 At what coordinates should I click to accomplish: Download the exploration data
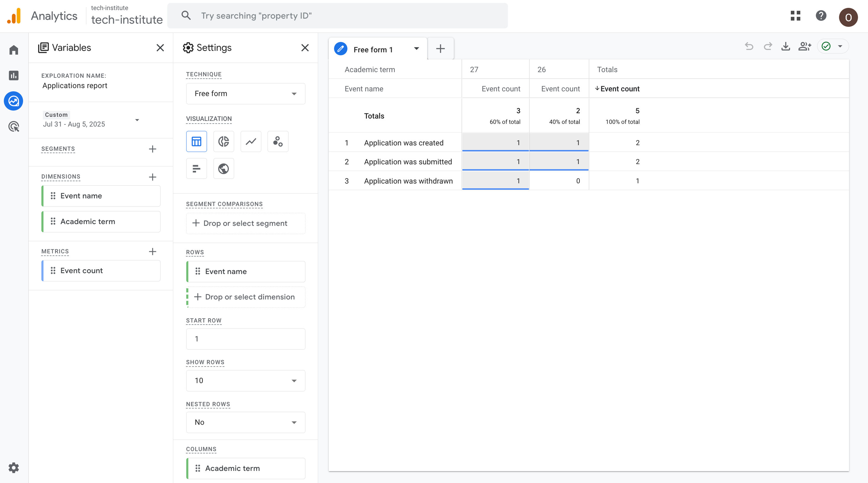point(786,46)
